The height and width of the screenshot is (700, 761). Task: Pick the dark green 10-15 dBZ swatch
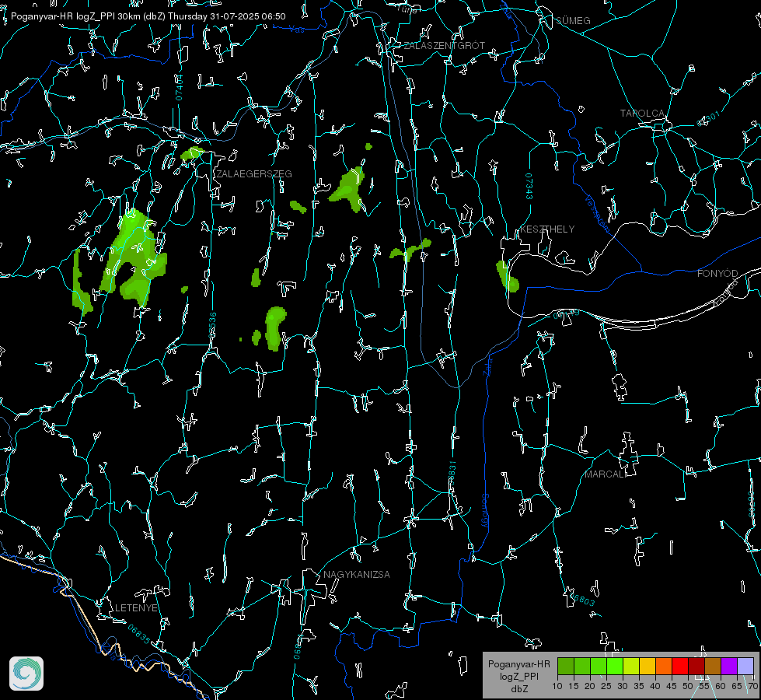click(566, 666)
